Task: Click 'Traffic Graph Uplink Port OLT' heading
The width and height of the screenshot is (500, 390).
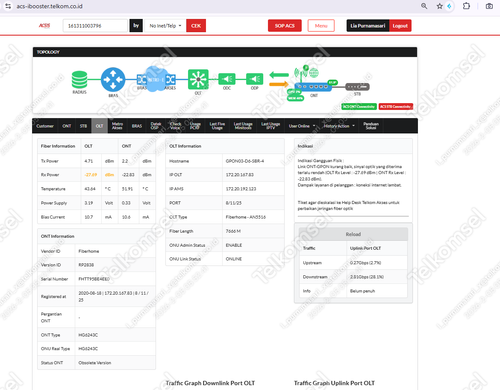Action: pos(334,383)
